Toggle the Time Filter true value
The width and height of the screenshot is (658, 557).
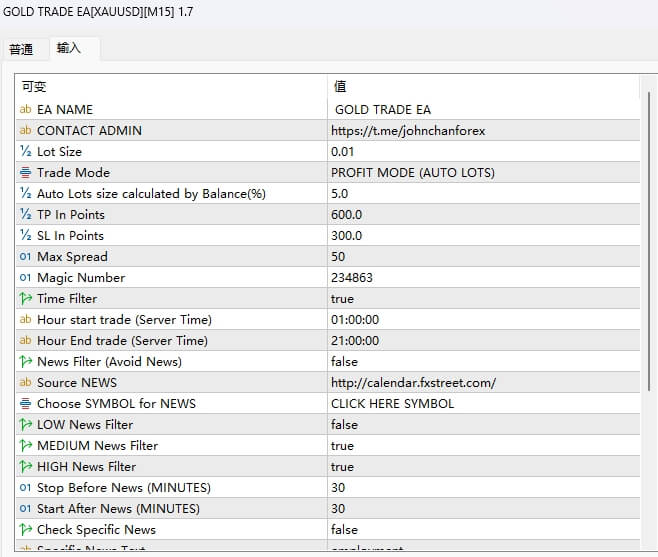342,298
